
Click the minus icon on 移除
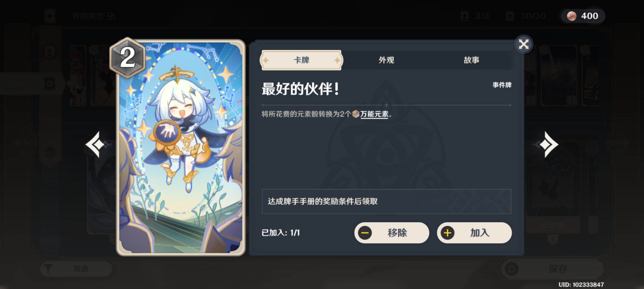(365, 233)
